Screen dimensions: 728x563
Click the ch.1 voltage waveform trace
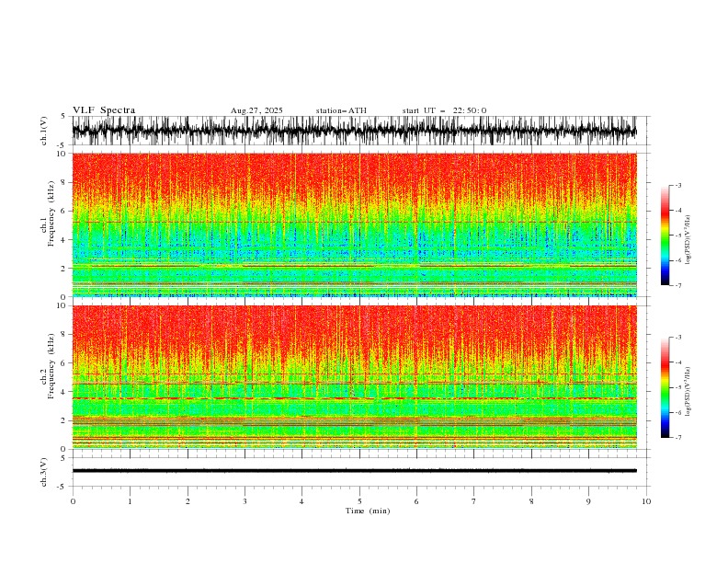click(x=354, y=131)
